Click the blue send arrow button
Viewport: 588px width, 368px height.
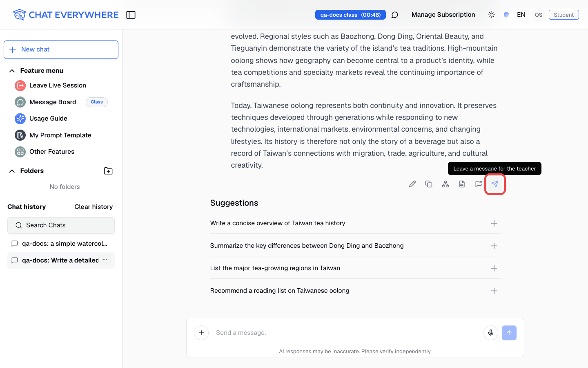coord(509,333)
